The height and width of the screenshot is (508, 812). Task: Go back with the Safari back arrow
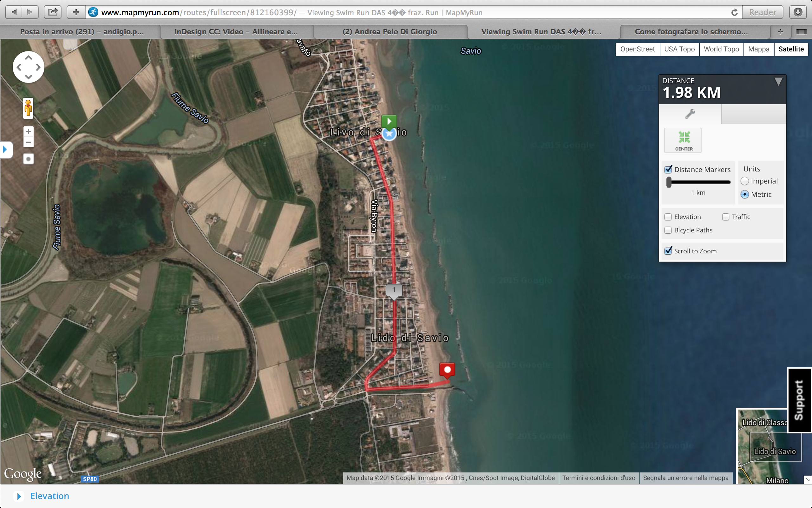(14, 12)
